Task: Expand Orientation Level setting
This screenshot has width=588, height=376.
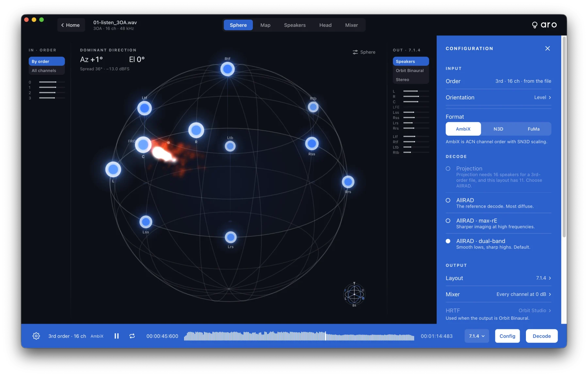Action: (x=498, y=97)
